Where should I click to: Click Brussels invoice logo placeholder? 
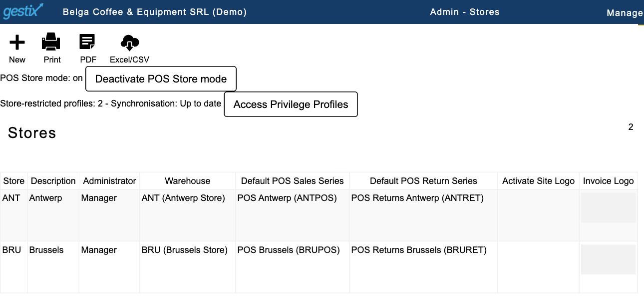click(608, 259)
